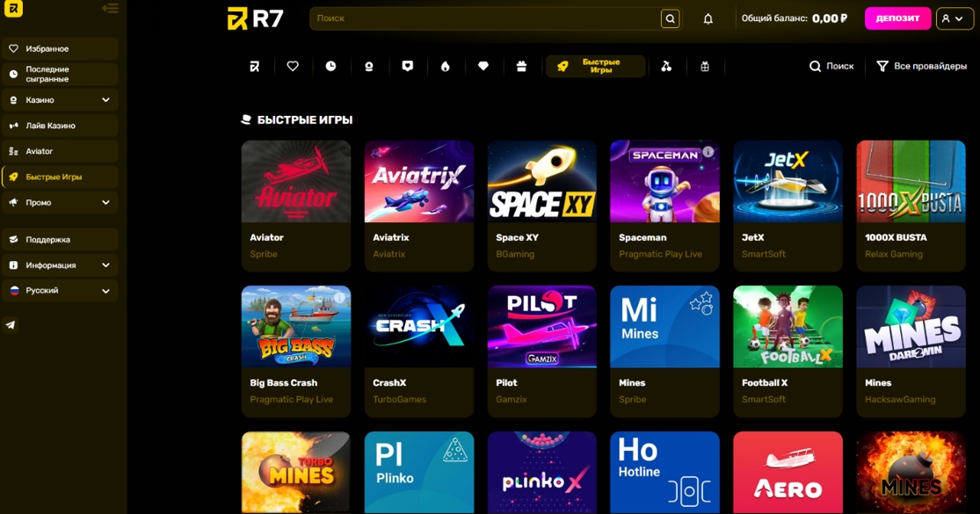Expand the Казино sidebar section

(60, 100)
